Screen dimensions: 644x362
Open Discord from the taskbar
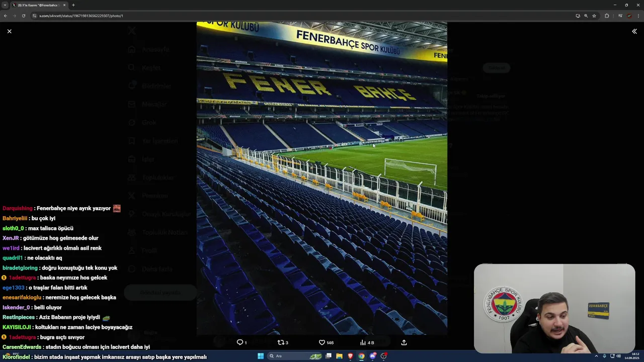[373, 356]
